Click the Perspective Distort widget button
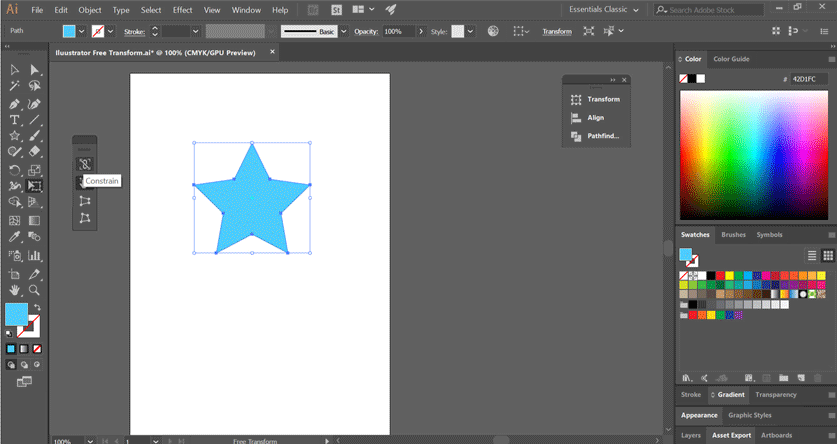 pyautogui.click(x=85, y=201)
